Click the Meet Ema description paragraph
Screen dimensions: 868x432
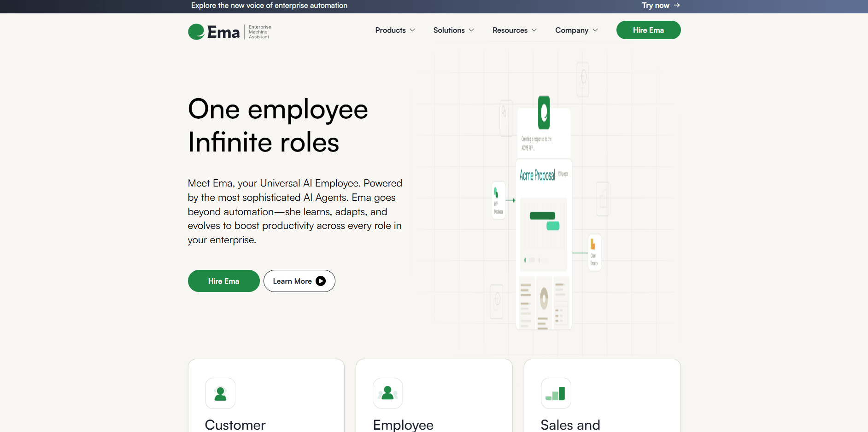tap(295, 211)
